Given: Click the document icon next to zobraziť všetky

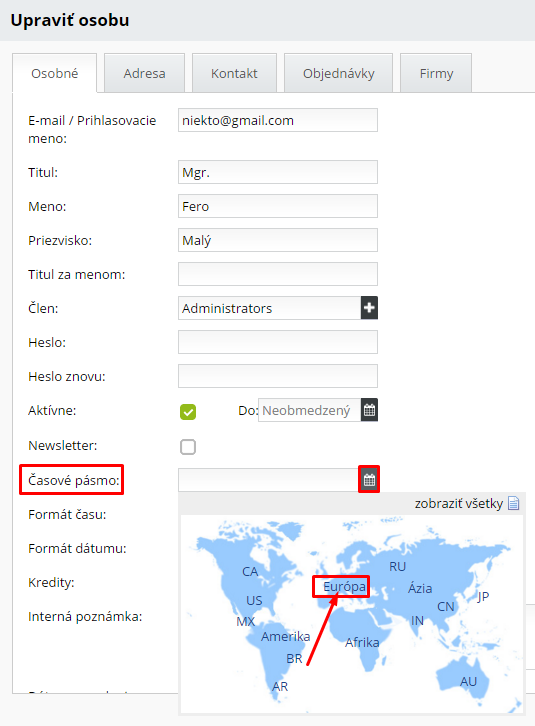Looking at the screenshot, I should click(513, 503).
